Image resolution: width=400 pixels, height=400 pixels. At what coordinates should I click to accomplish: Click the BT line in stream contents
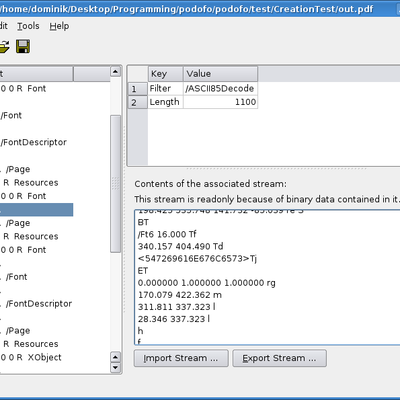pos(143,222)
